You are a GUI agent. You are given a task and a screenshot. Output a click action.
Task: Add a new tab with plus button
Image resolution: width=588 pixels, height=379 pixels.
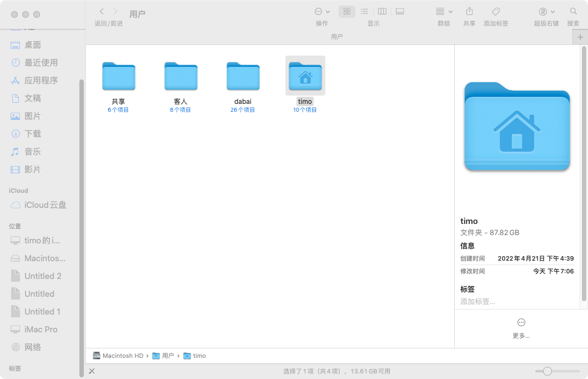pyautogui.click(x=580, y=37)
